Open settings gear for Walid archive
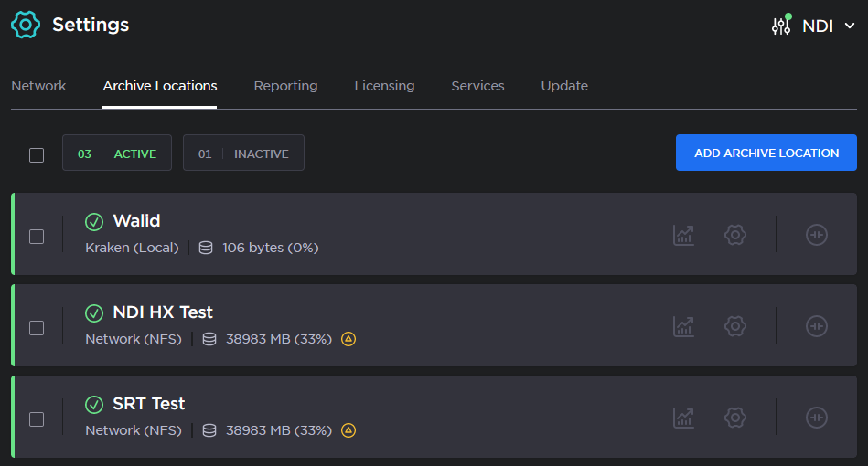 click(734, 235)
